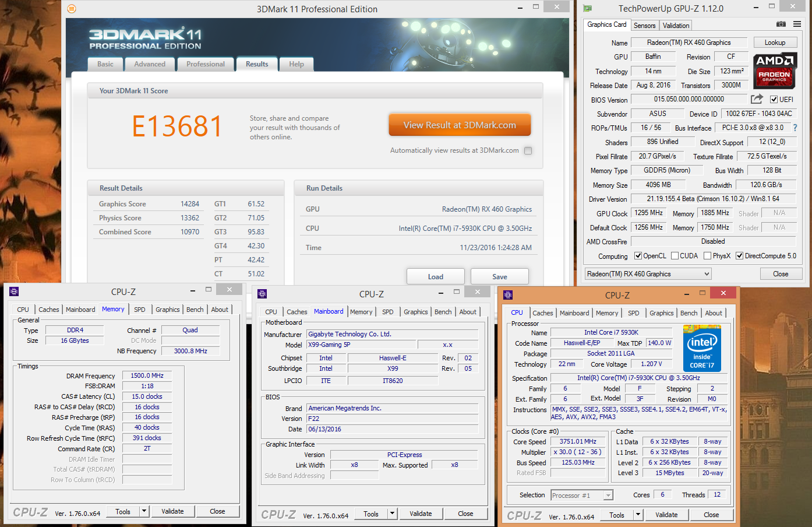Open Tools dropdown arrow in CPU-Z Mainboard window

click(392, 514)
